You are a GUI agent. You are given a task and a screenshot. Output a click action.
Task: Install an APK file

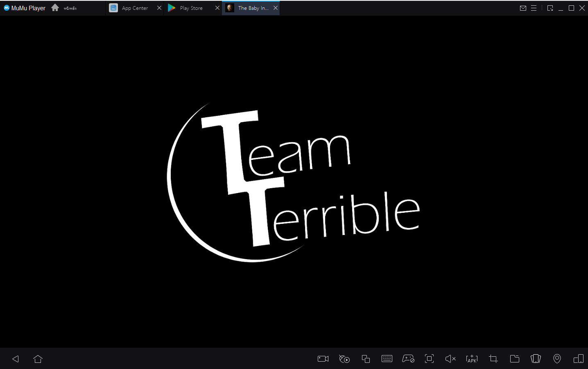click(x=472, y=359)
